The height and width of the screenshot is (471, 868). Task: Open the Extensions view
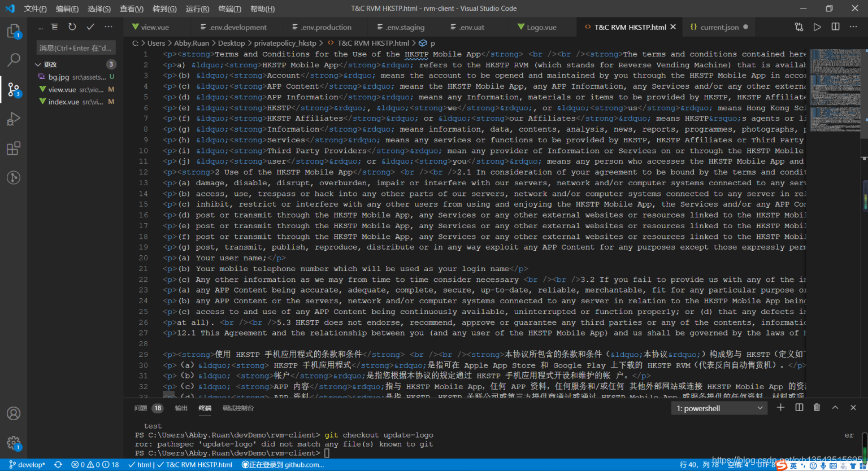pos(13,149)
